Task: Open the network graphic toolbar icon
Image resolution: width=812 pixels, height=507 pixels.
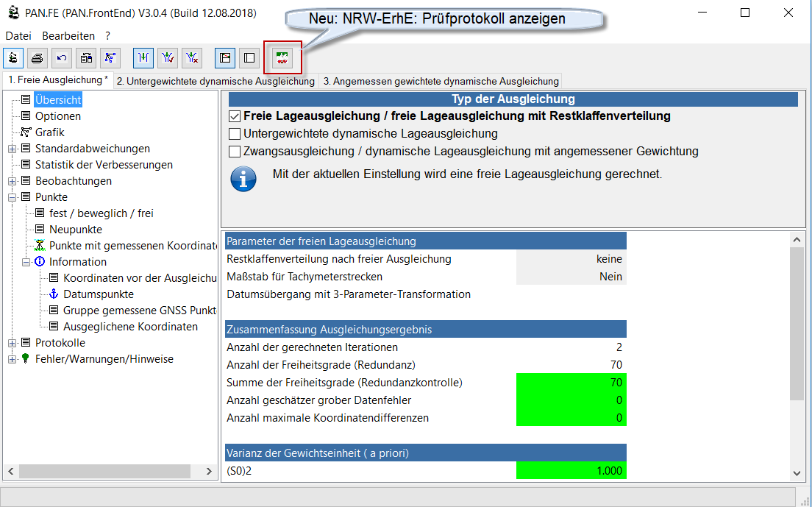Action: 110,57
